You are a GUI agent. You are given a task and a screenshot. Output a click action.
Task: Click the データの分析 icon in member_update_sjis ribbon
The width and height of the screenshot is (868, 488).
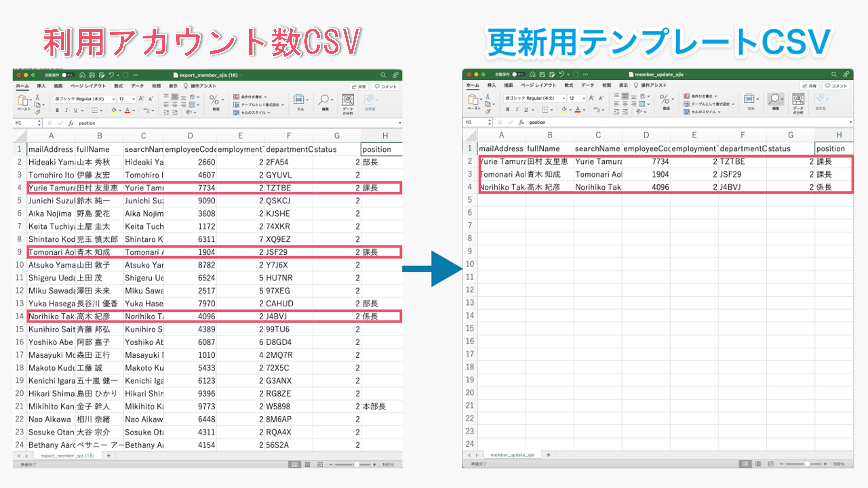tap(798, 99)
